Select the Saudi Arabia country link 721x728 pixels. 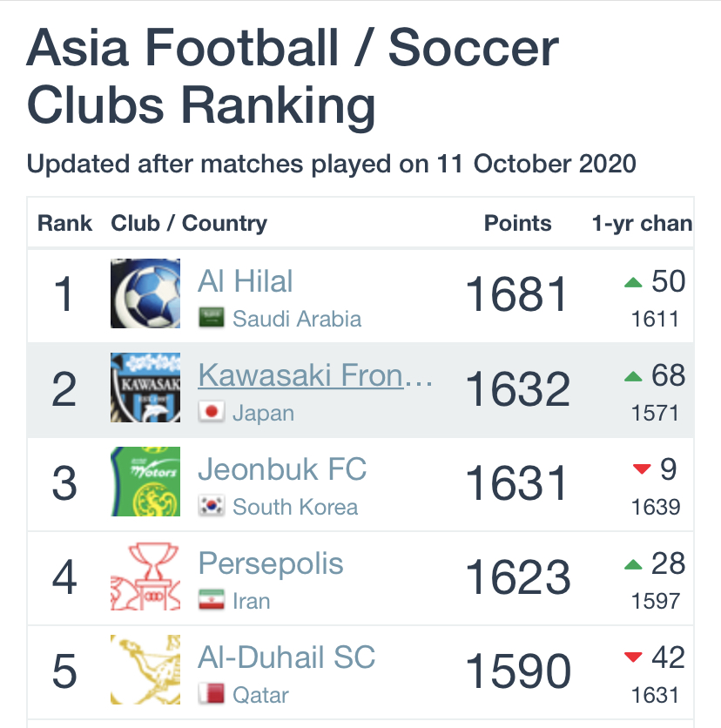297,319
